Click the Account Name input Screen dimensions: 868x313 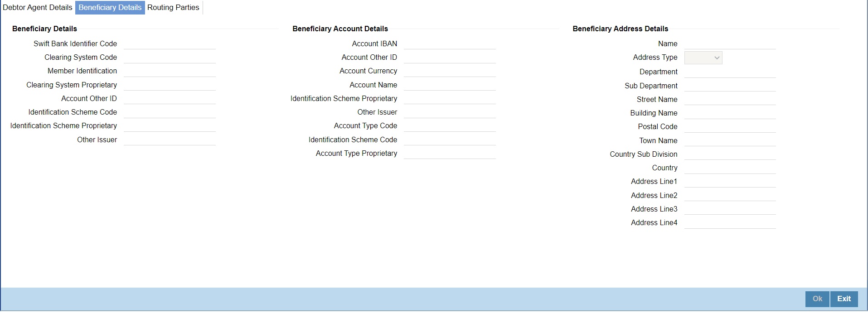tap(450, 85)
